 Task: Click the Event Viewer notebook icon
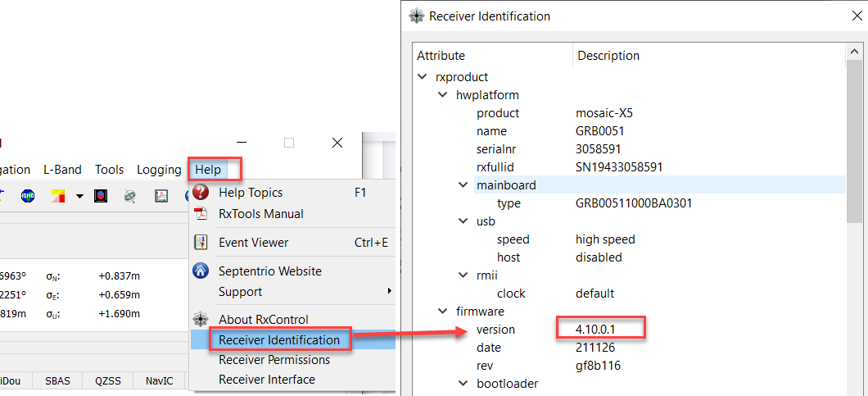pos(201,243)
